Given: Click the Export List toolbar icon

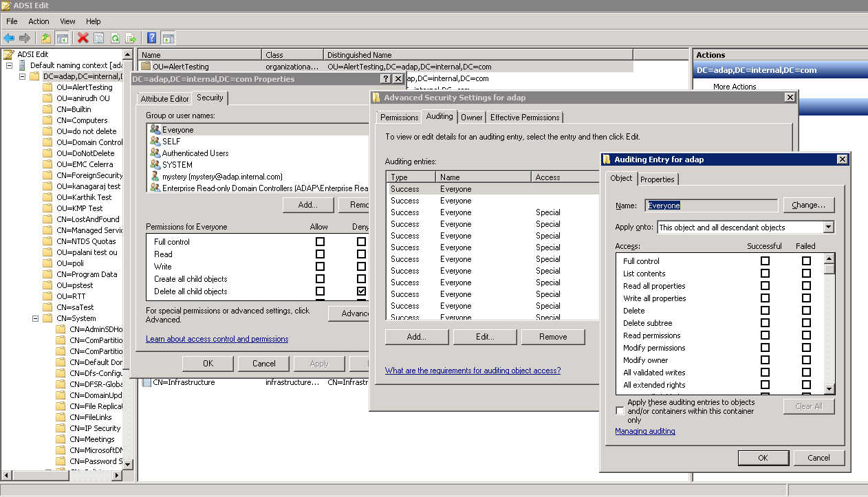Looking at the screenshot, I should (x=131, y=38).
